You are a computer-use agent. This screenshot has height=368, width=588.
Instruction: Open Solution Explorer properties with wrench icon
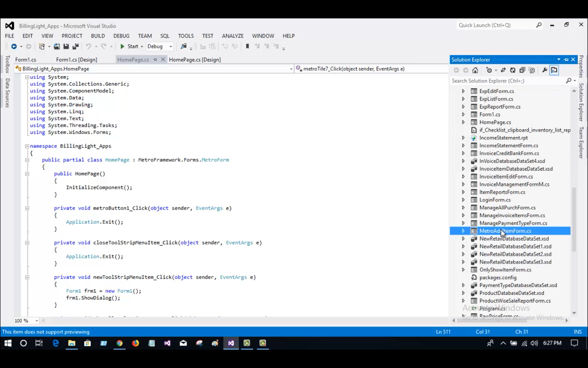[545, 70]
